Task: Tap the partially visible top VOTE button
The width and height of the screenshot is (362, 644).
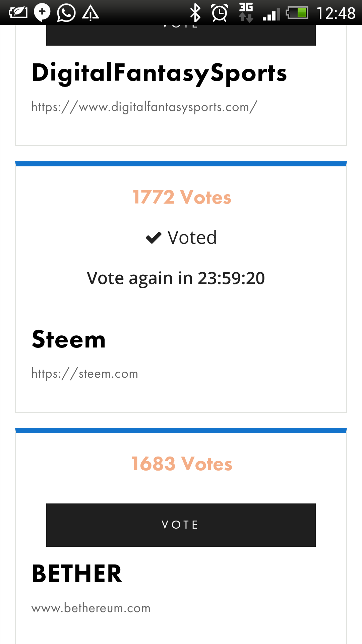Action: [181, 35]
